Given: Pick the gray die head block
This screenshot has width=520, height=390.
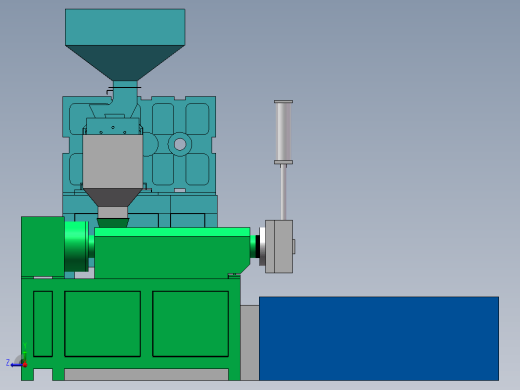Looking at the screenshot, I should (x=279, y=246).
